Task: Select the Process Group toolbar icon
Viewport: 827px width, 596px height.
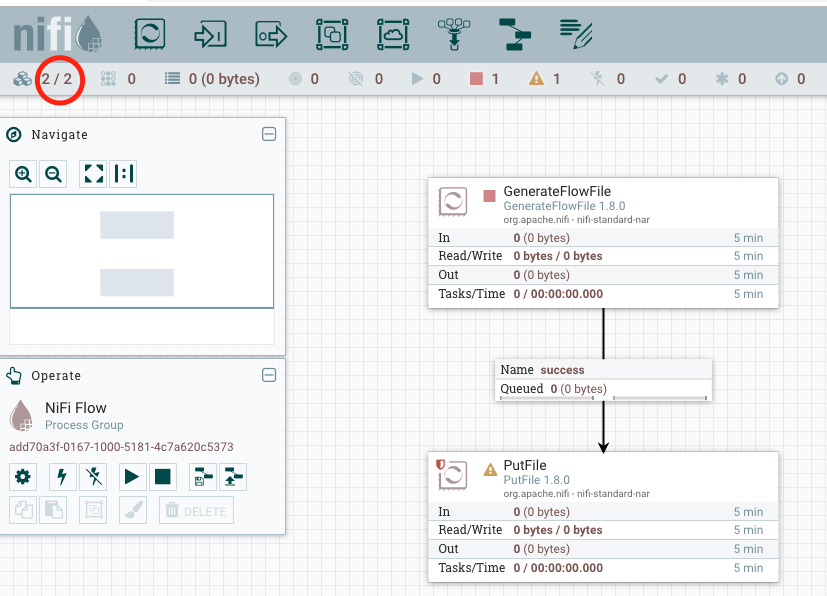Action: pyautogui.click(x=332, y=34)
